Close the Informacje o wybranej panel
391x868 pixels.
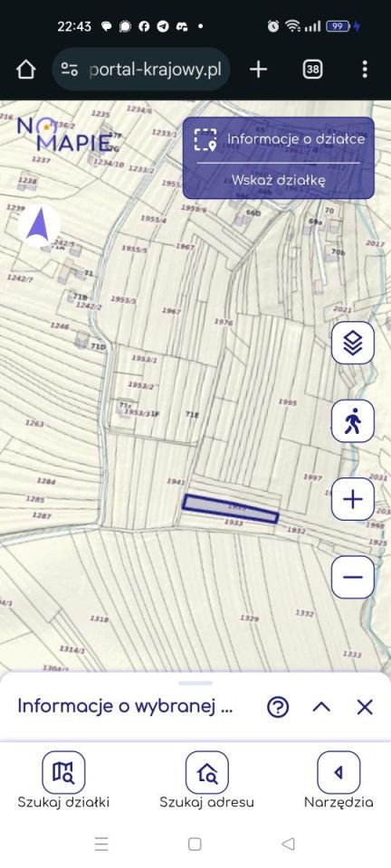365,707
